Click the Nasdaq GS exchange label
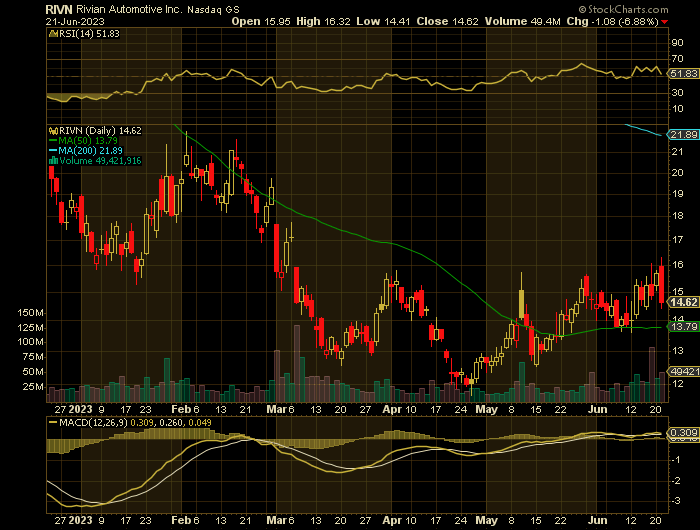 (213, 9)
